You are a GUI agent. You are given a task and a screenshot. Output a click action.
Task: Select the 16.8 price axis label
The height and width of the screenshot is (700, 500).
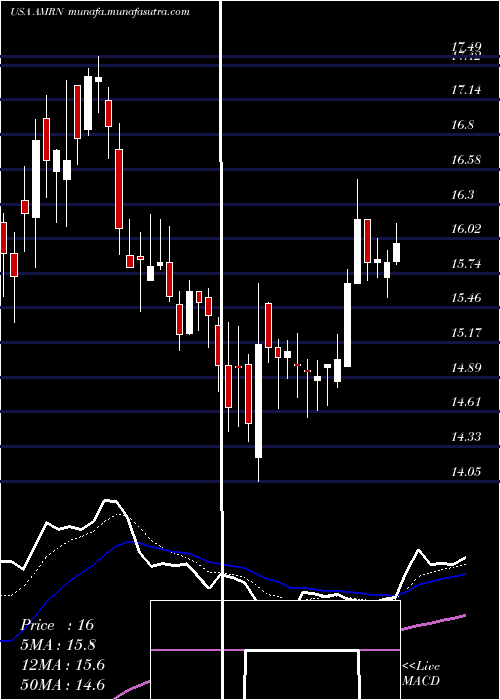click(x=462, y=125)
